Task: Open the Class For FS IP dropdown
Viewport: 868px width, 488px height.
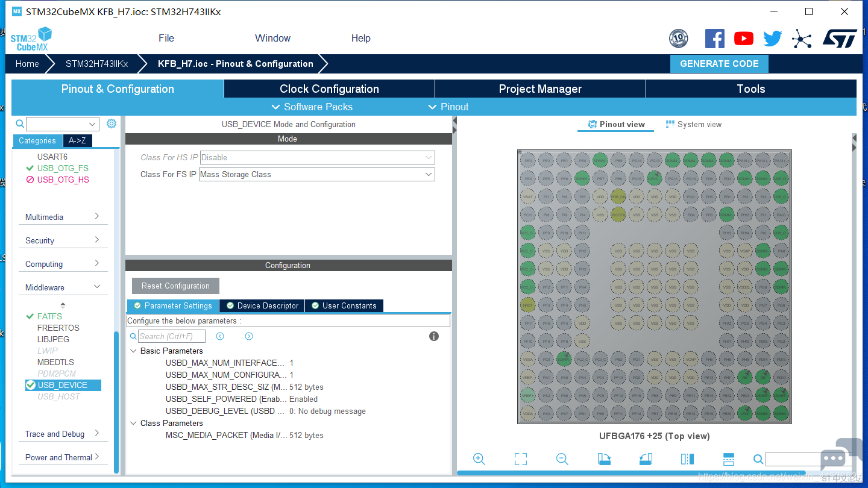Action: 317,174
